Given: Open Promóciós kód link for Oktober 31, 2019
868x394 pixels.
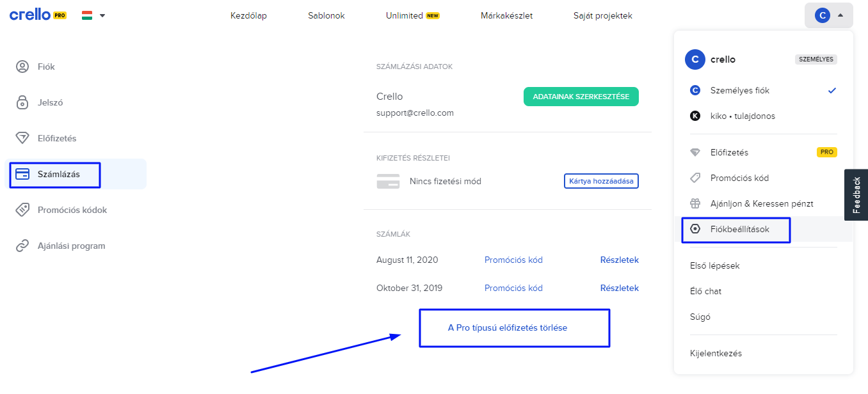Looking at the screenshot, I should click(513, 288).
